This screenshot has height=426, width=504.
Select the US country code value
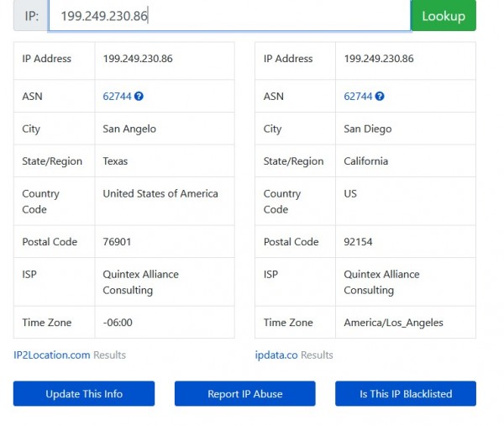click(350, 193)
